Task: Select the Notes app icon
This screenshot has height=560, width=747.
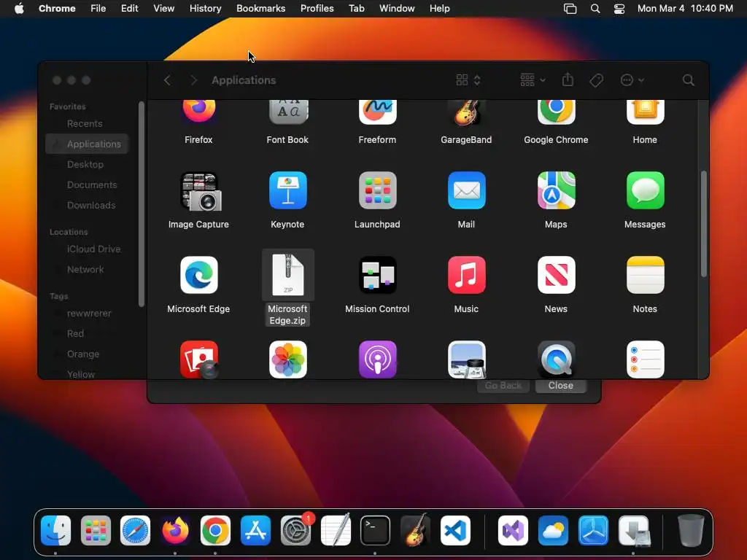Action: (x=645, y=275)
